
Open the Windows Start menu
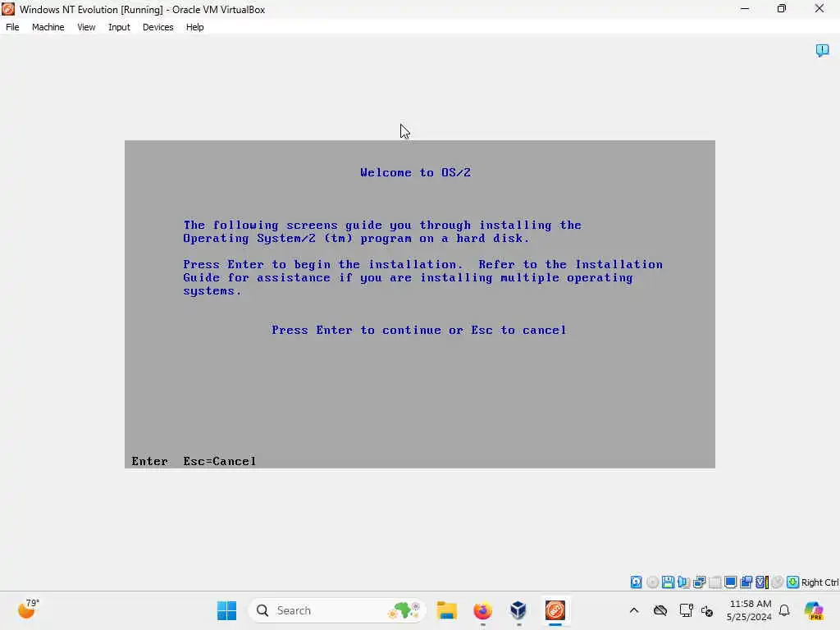click(226, 610)
